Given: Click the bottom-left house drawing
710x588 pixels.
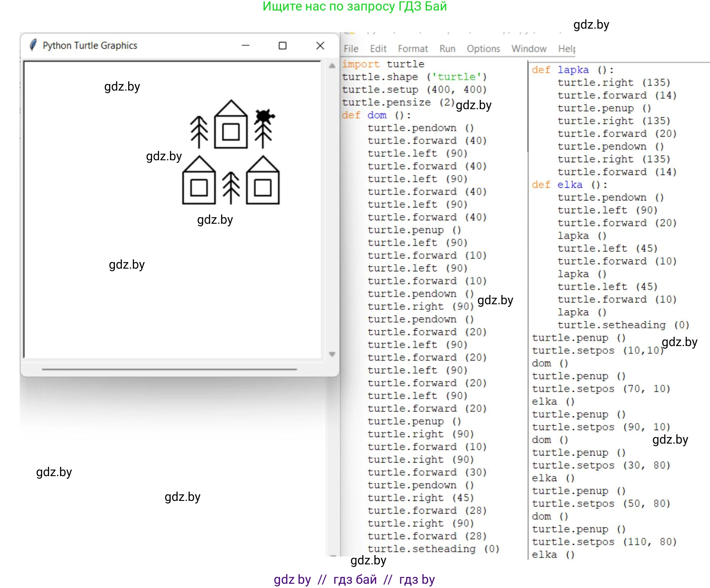Looking at the screenshot, I should (199, 181).
